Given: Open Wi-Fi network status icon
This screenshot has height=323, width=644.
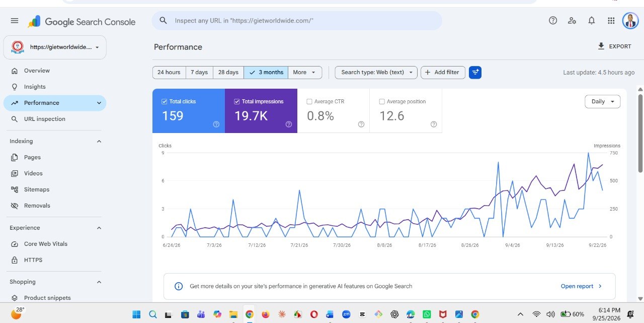Looking at the screenshot, I should click(536, 314).
